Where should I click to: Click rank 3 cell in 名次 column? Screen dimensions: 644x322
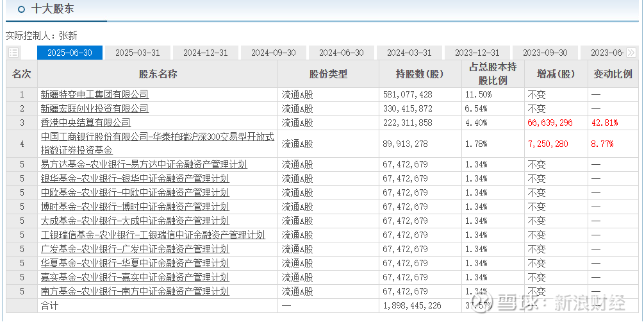click(x=22, y=123)
